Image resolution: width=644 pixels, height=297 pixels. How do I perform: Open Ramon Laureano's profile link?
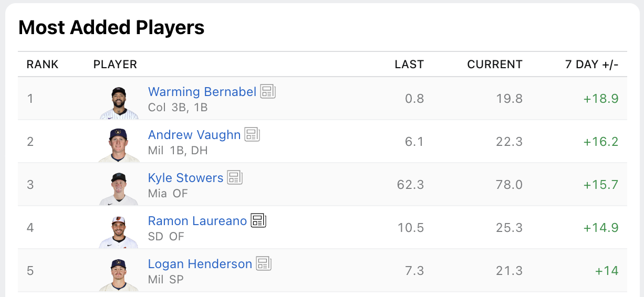coord(198,221)
